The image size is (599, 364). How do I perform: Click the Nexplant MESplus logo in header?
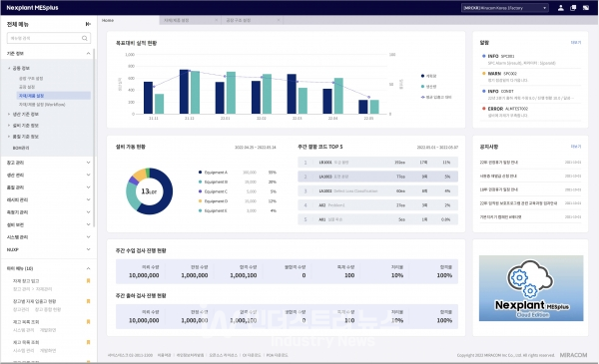pos(33,8)
